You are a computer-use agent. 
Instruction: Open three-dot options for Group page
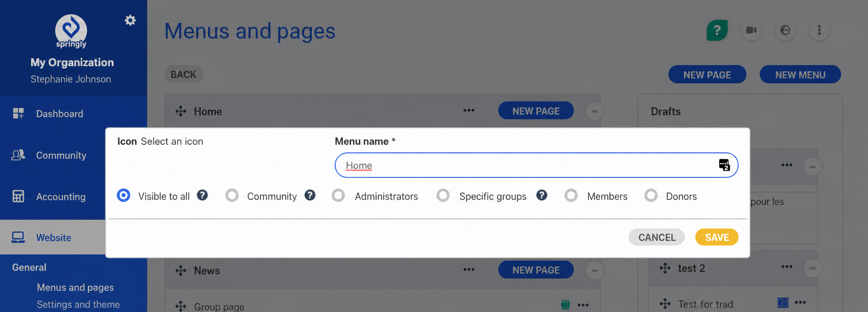[583, 305]
